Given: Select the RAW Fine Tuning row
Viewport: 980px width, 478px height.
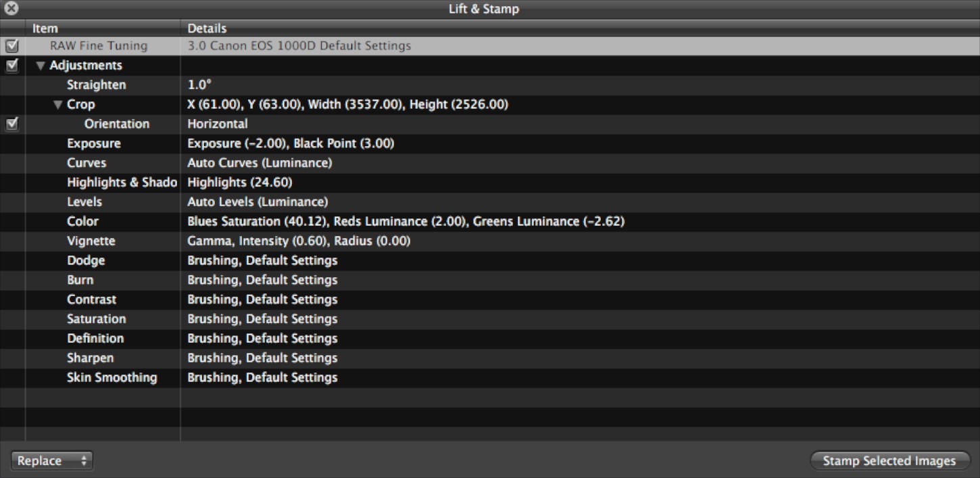Looking at the screenshot, I should pos(99,47).
